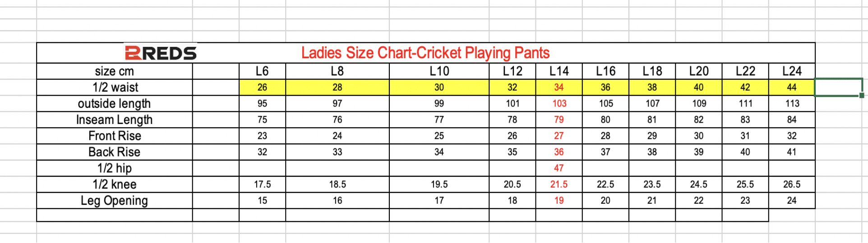Click the red 1/2 hip value 47
The height and width of the screenshot is (243, 868).
(559, 168)
